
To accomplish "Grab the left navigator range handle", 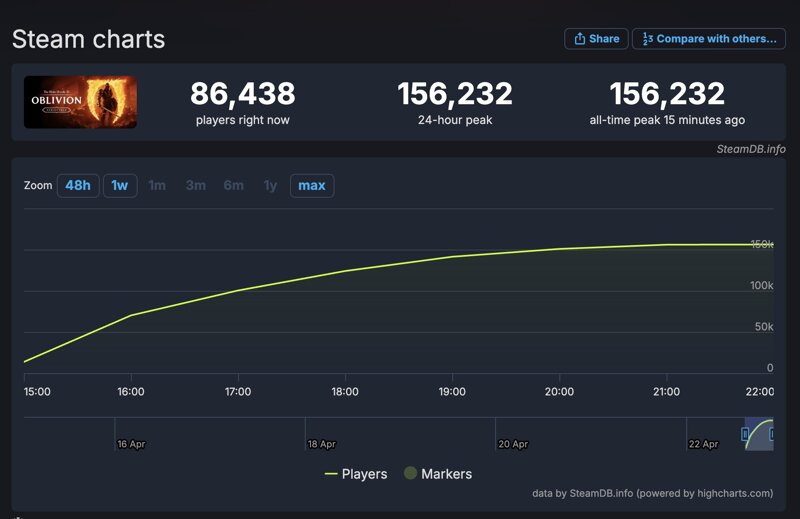I will point(745,434).
